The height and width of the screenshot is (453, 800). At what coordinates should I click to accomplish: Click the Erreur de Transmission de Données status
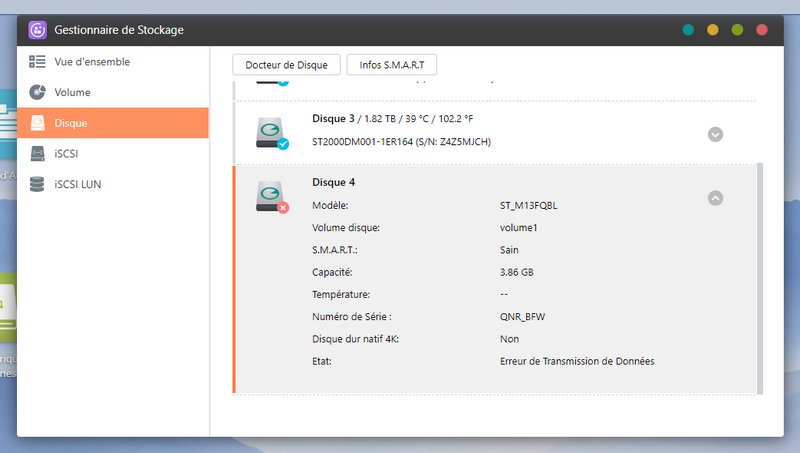[x=577, y=361]
